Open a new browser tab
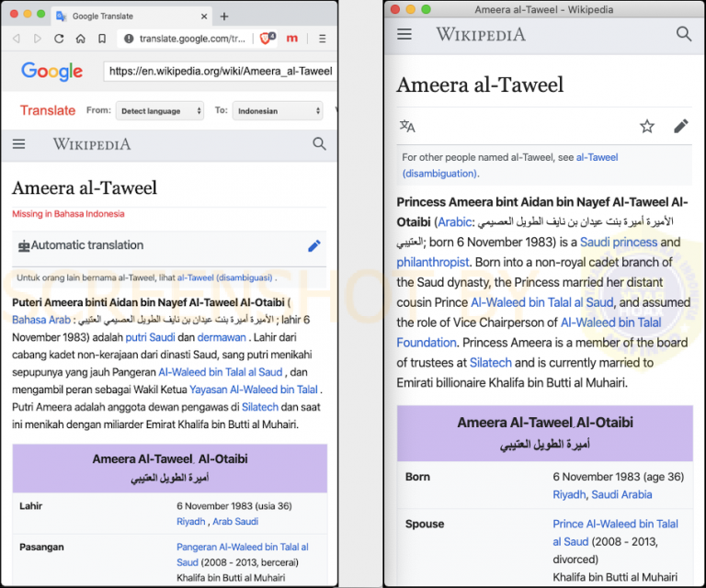This screenshot has width=706, height=588. click(224, 17)
